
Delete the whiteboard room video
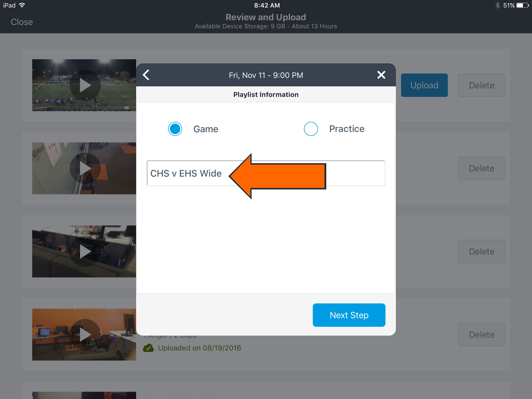coord(481,168)
